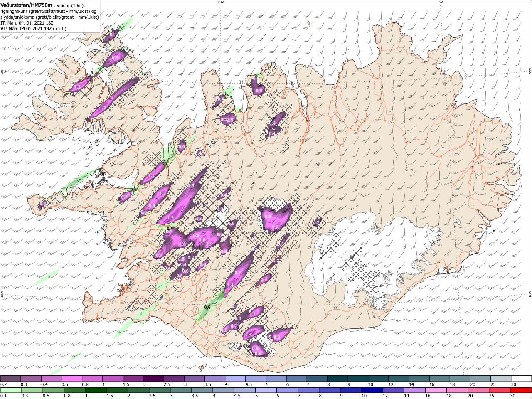
Task: Click the magenta-purple swatch labeled 1.5
Action: [x=133, y=379]
